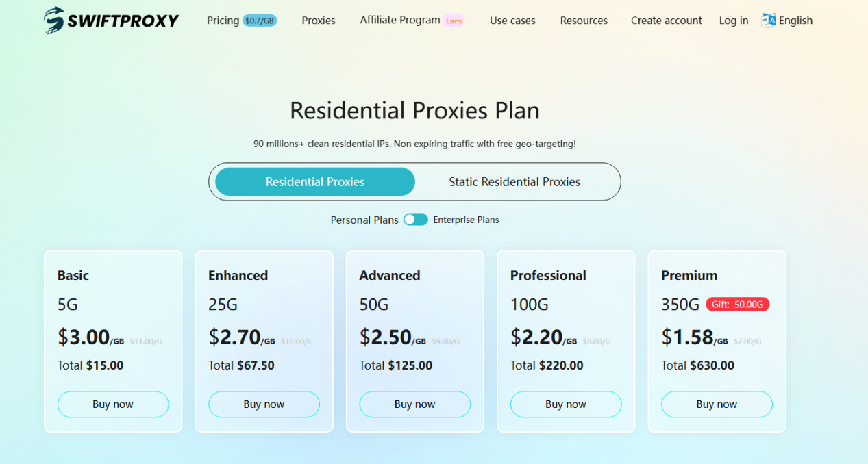Buy the Enhanced 25G plan

(x=264, y=404)
